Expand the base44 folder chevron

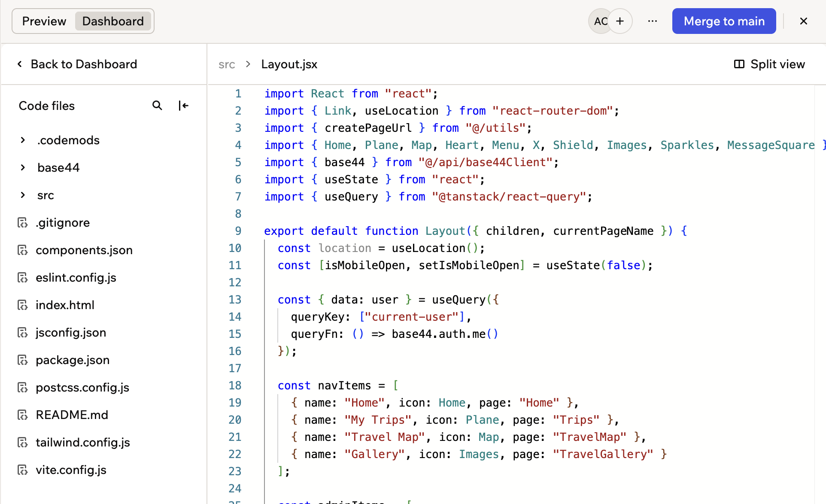23,168
